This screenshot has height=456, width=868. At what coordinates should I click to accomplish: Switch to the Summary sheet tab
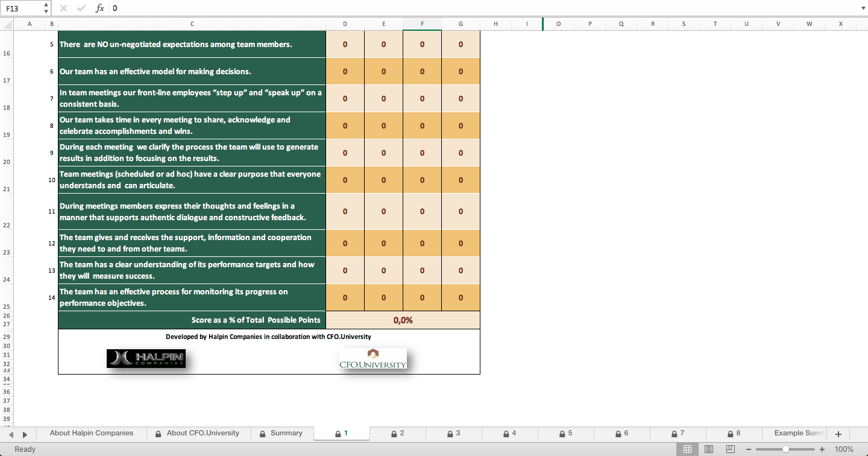pos(281,433)
